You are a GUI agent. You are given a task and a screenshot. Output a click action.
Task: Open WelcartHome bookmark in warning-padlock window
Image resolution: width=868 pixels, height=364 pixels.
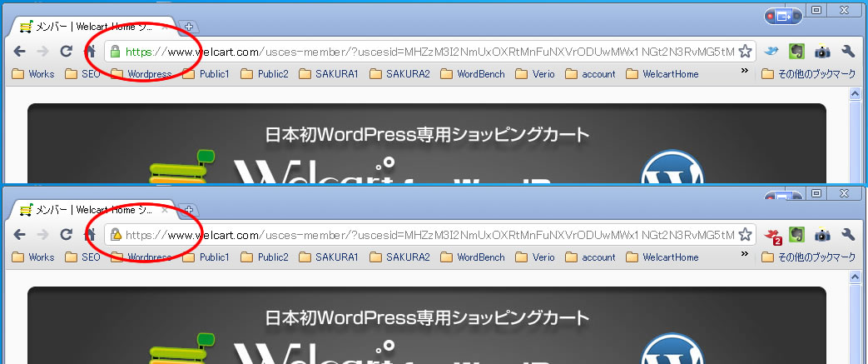tap(662, 257)
